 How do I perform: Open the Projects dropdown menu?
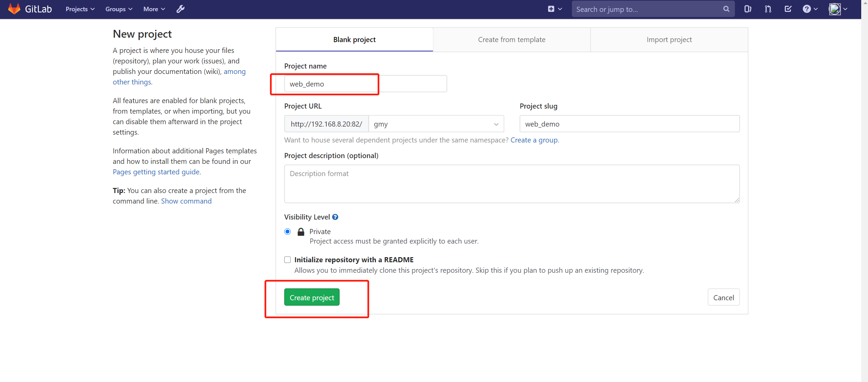[x=79, y=9]
